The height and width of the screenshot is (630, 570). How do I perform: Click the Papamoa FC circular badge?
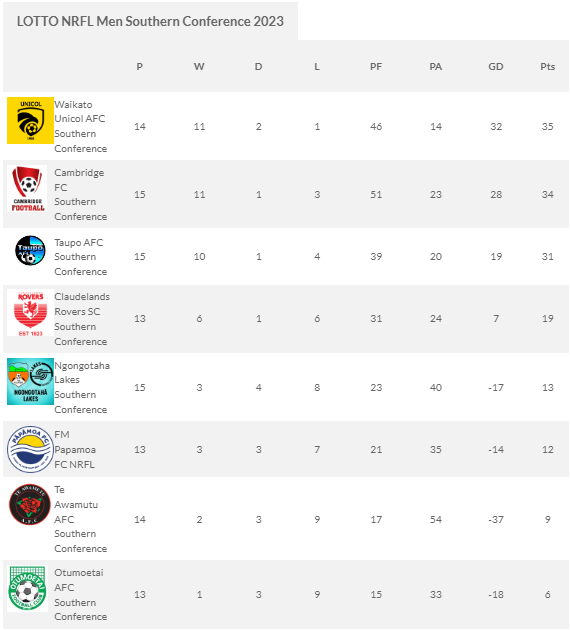(x=30, y=449)
